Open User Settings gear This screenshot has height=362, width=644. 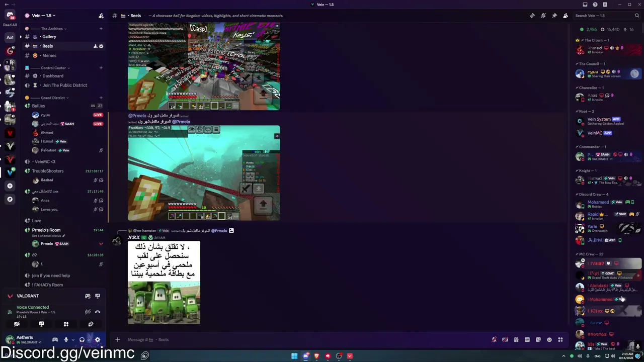pyautogui.click(x=98, y=340)
